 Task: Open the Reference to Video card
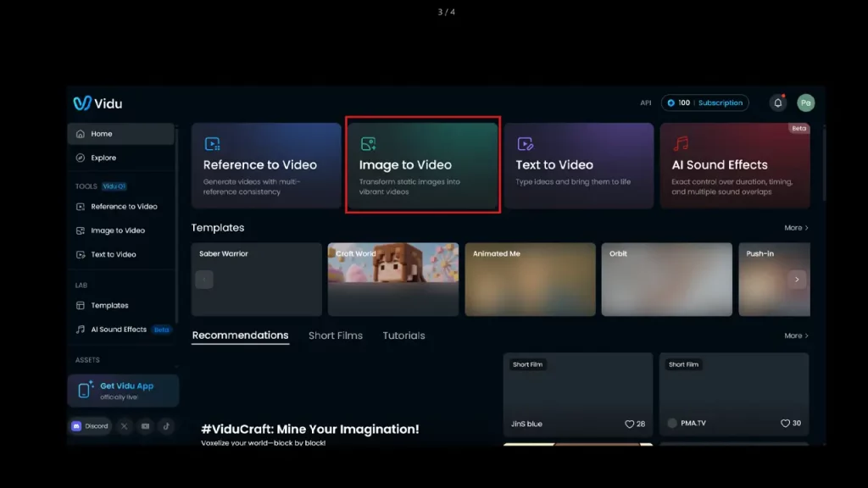[x=266, y=165]
